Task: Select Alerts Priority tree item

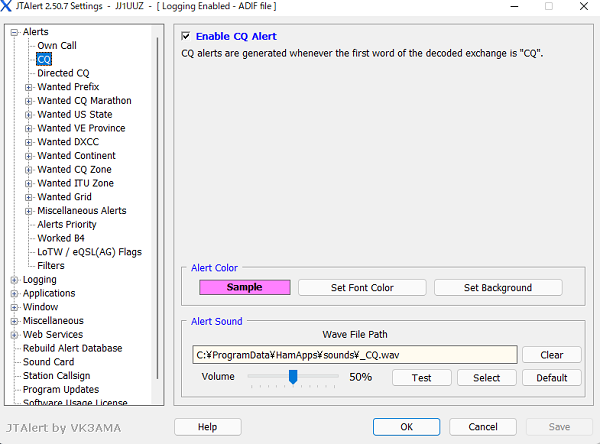Action: (x=67, y=225)
